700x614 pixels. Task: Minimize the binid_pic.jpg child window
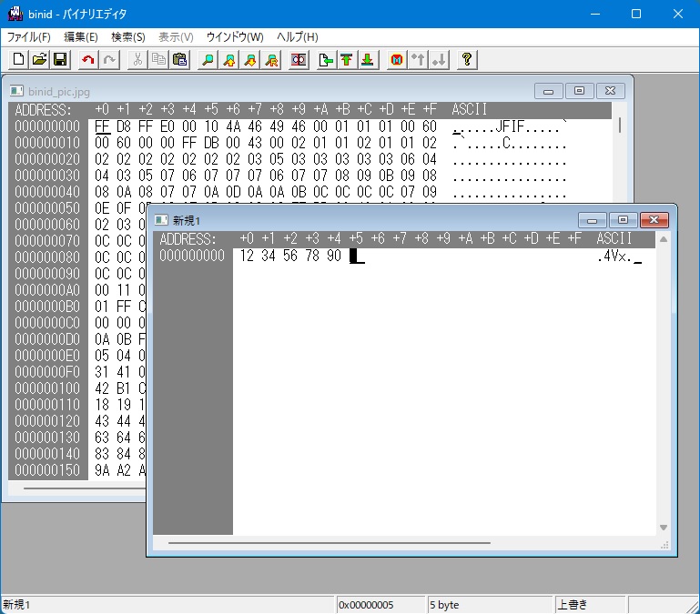[549, 91]
